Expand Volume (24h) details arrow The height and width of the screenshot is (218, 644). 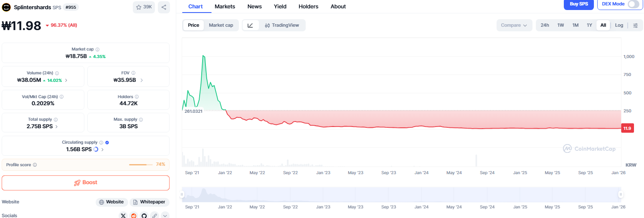pos(66,80)
